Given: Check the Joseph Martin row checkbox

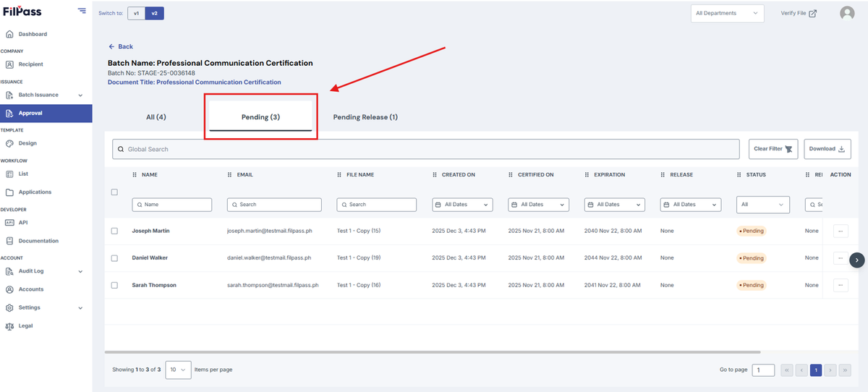Looking at the screenshot, I should click(x=114, y=231).
